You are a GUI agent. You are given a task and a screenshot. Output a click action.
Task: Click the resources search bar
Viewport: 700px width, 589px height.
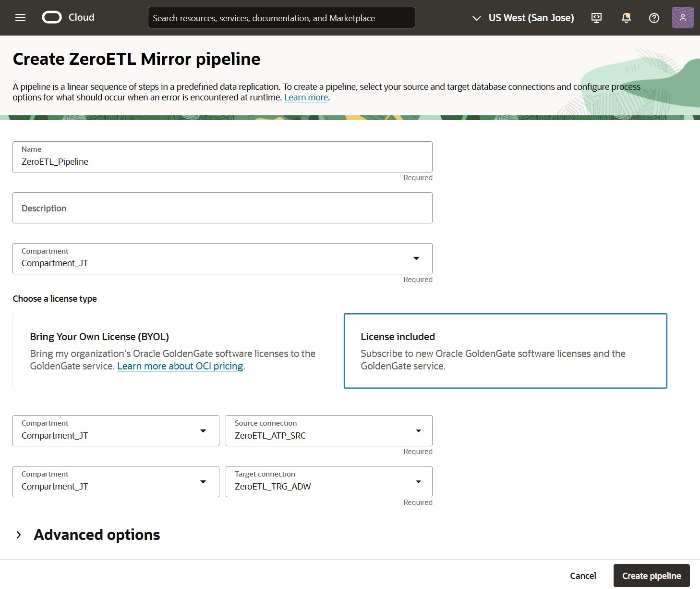[281, 17]
